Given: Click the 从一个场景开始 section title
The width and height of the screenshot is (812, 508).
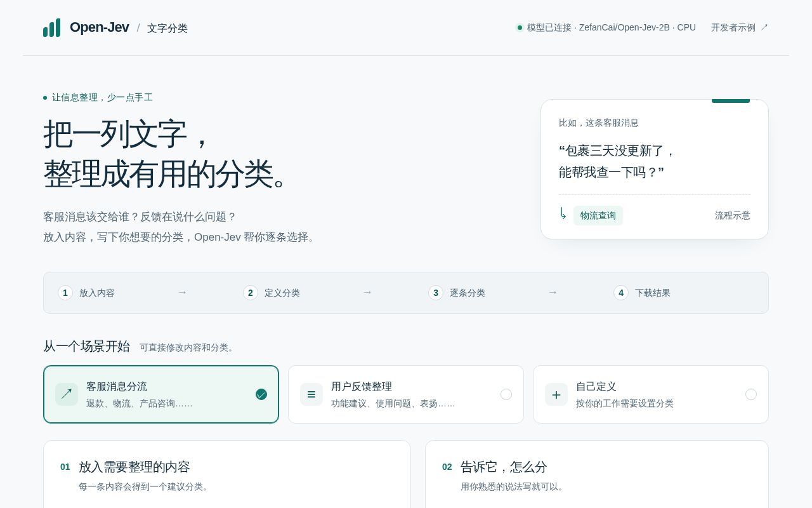Looking at the screenshot, I should coord(87,346).
